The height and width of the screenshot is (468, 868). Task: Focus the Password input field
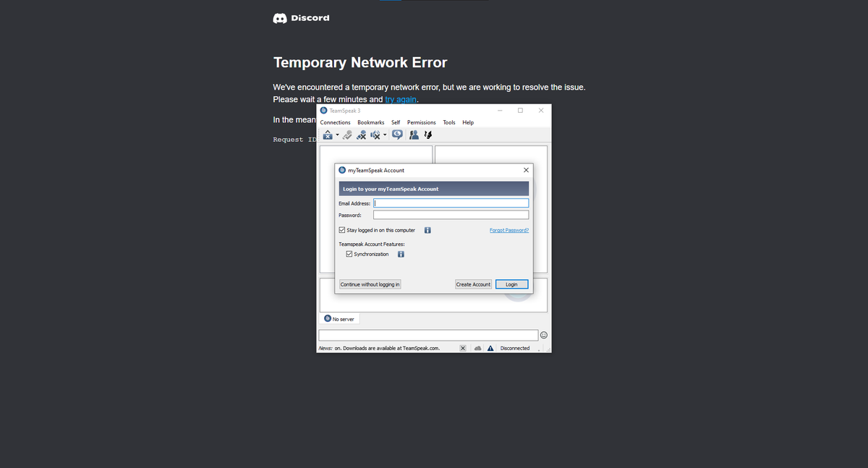tap(451, 215)
